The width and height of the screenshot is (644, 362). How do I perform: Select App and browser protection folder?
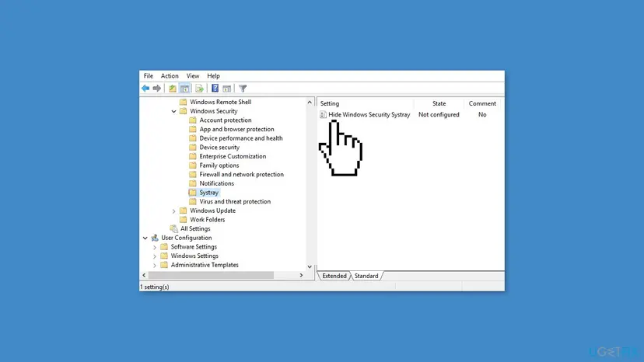pos(236,129)
